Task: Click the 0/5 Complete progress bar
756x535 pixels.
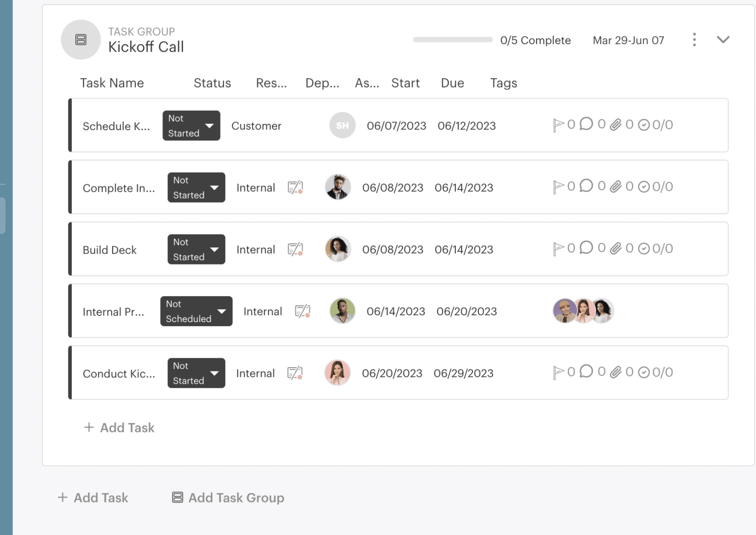Action: pyautogui.click(x=452, y=39)
